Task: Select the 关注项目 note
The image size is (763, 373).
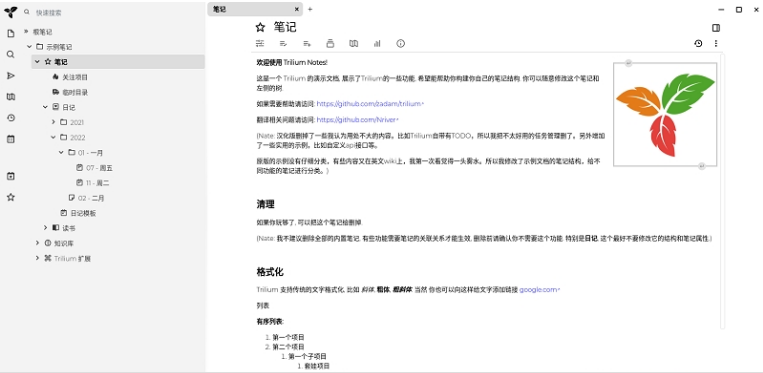Action: [75, 77]
